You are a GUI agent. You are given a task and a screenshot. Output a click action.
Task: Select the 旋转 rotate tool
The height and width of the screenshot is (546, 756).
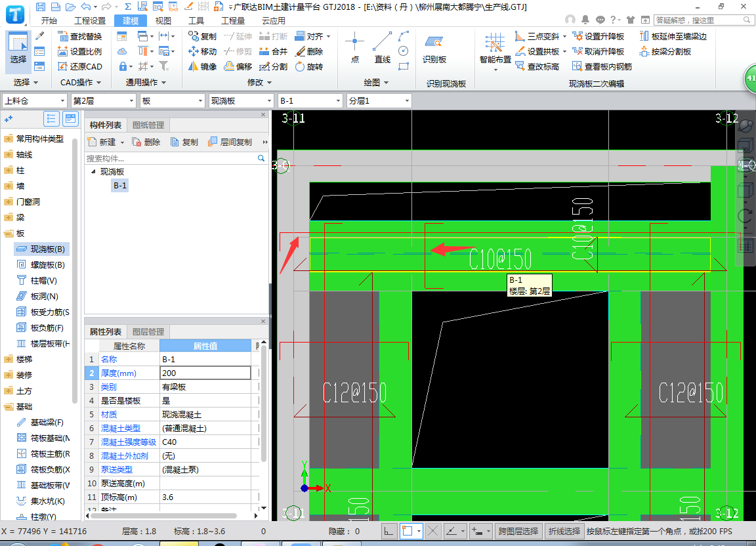(309, 66)
